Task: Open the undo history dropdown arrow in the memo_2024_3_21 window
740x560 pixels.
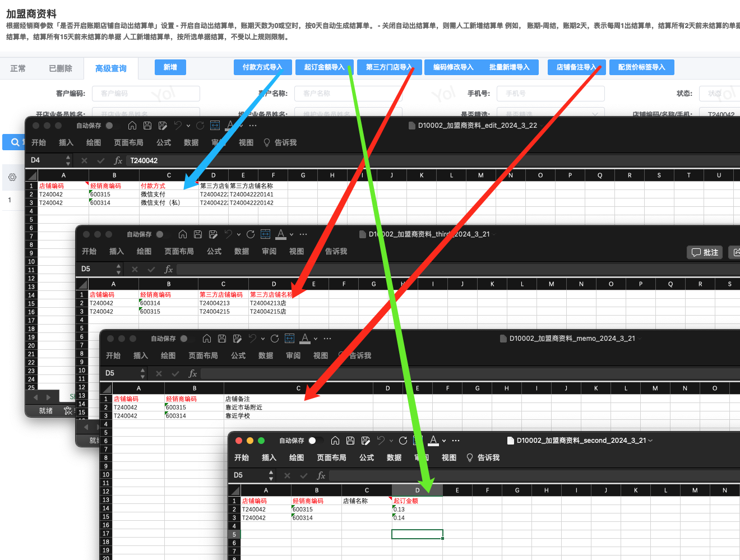Action: (263, 339)
